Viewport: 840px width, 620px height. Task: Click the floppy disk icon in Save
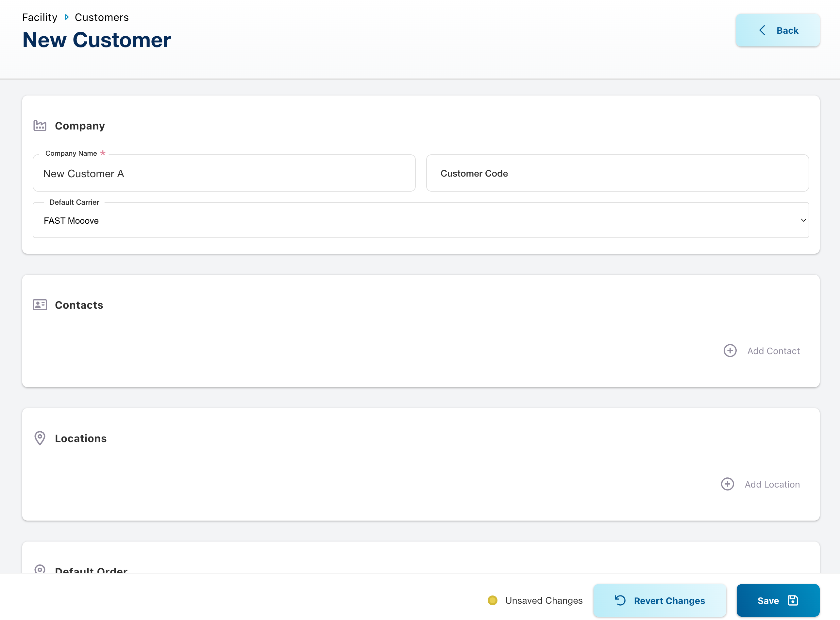point(793,600)
